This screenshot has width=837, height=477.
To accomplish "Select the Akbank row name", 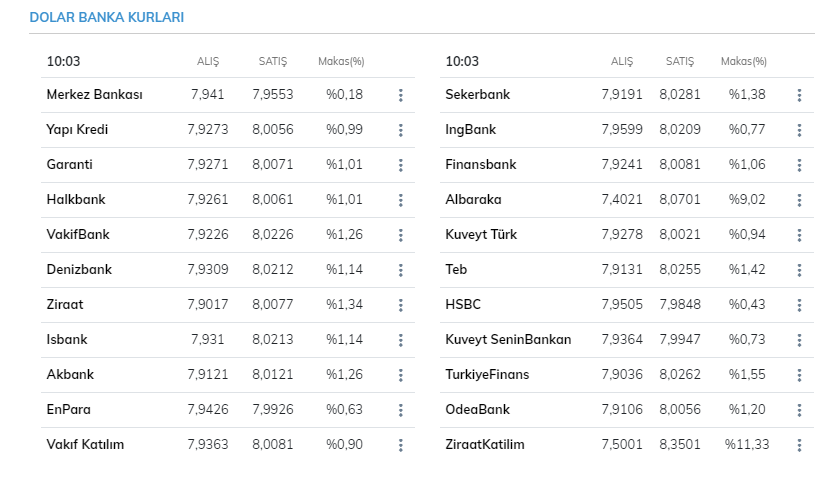I will pyautogui.click(x=70, y=375).
